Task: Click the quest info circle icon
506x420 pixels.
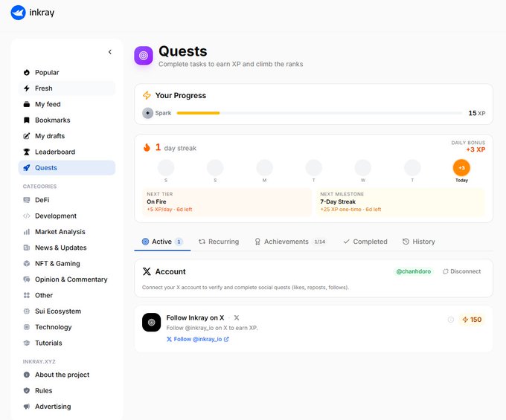Action: click(451, 320)
